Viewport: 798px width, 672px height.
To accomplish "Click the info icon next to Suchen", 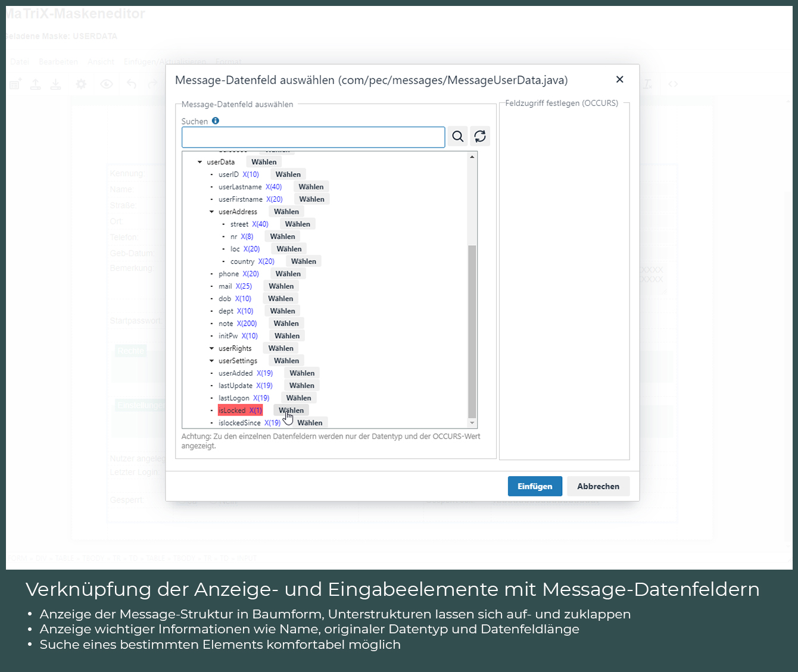I will (216, 121).
